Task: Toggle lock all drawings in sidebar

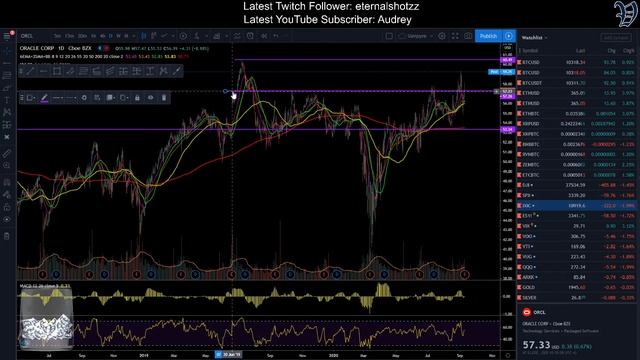Action: click(7, 207)
